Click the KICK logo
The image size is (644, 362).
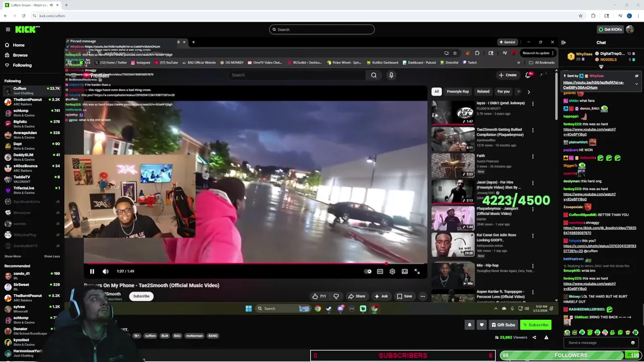[x=25, y=30]
